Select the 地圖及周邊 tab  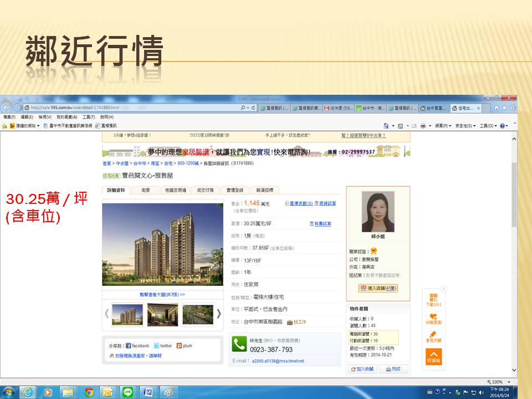(x=176, y=190)
